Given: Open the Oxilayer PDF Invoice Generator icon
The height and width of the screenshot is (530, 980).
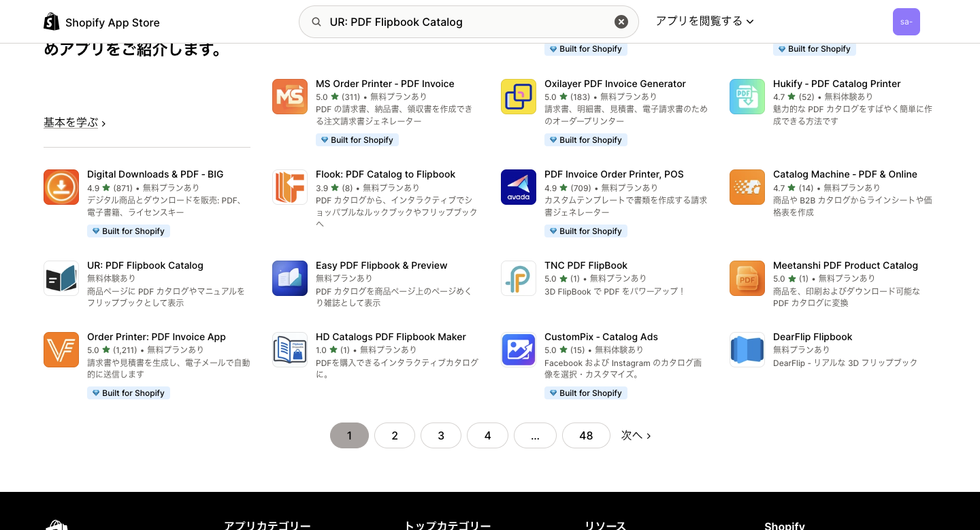Looking at the screenshot, I should pyautogui.click(x=519, y=97).
